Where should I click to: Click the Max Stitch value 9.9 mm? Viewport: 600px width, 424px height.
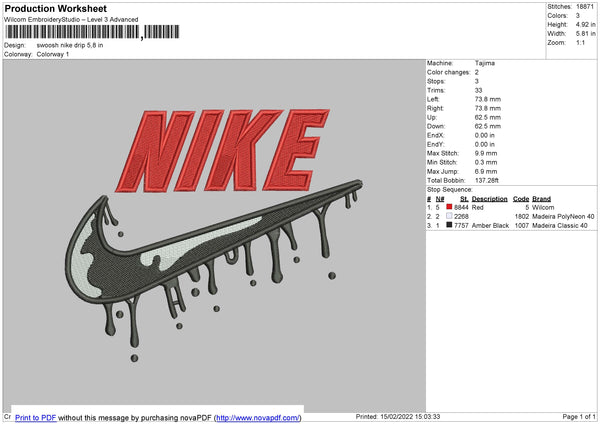click(486, 153)
